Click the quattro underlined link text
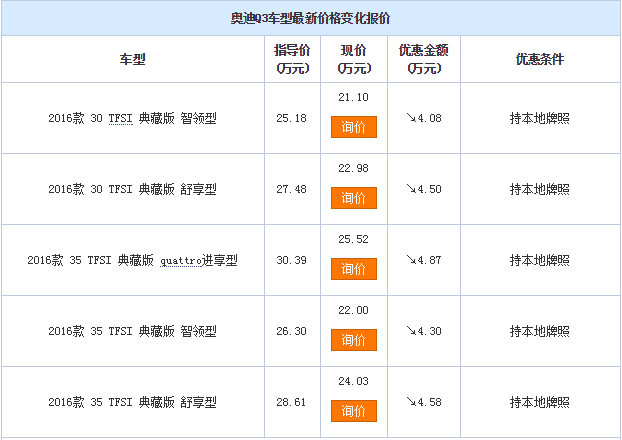622x440 pixels. [179, 260]
